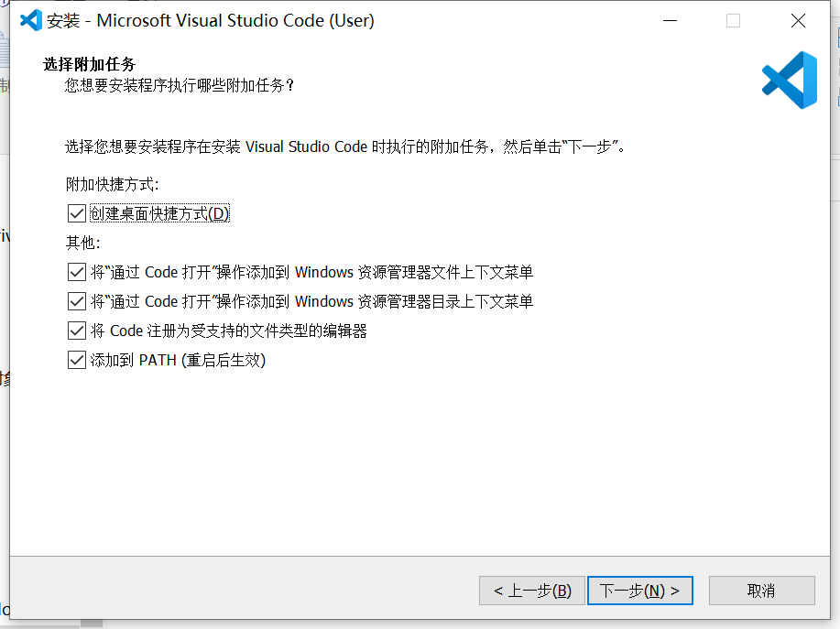Click the '其他:' group label

(83, 243)
